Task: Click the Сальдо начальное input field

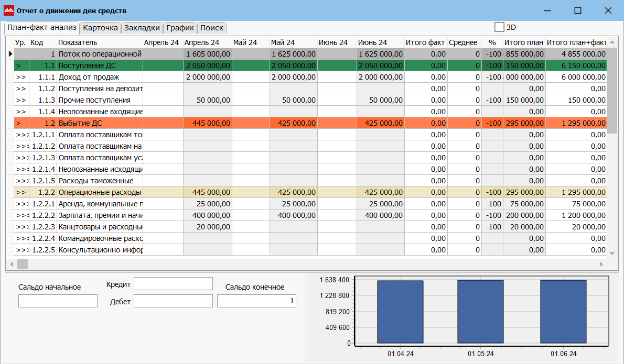Action: (x=58, y=301)
